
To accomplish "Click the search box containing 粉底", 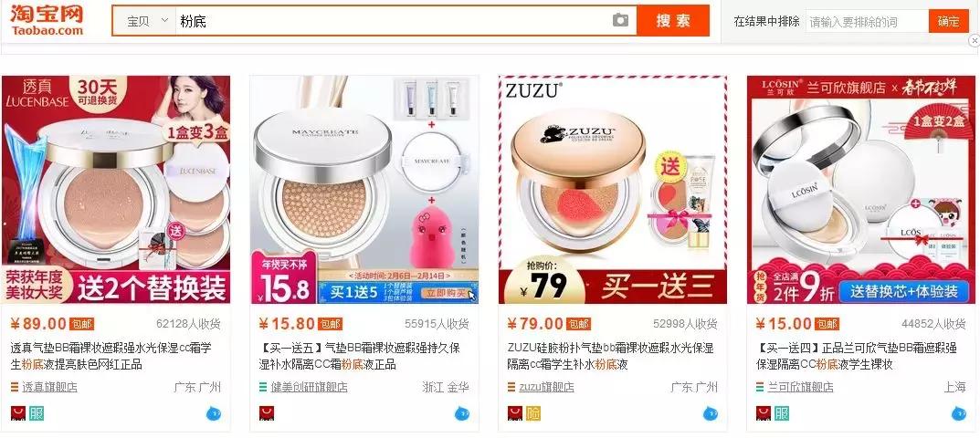I will pos(393,21).
